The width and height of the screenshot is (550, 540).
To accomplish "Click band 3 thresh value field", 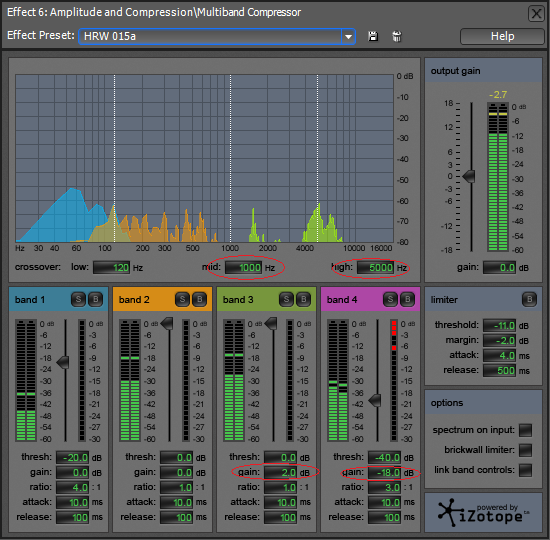I will [x=281, y=458].
